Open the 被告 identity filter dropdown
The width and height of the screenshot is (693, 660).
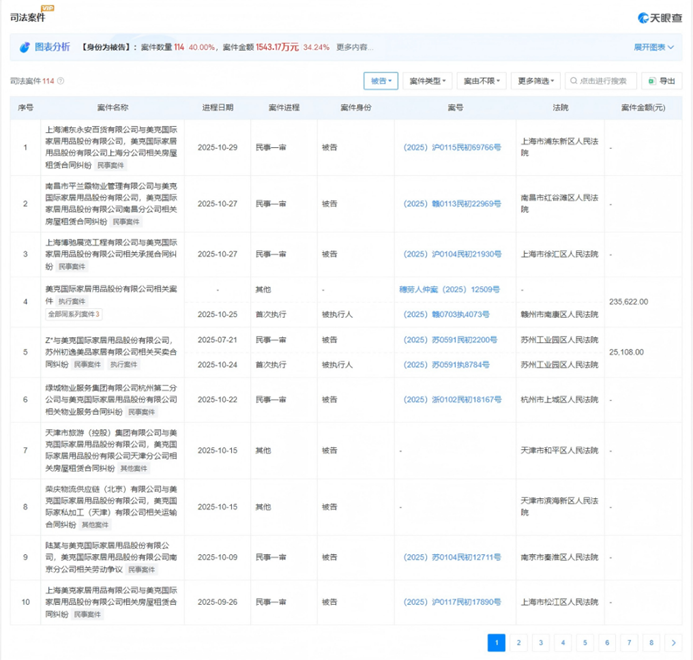pos(381,81)
